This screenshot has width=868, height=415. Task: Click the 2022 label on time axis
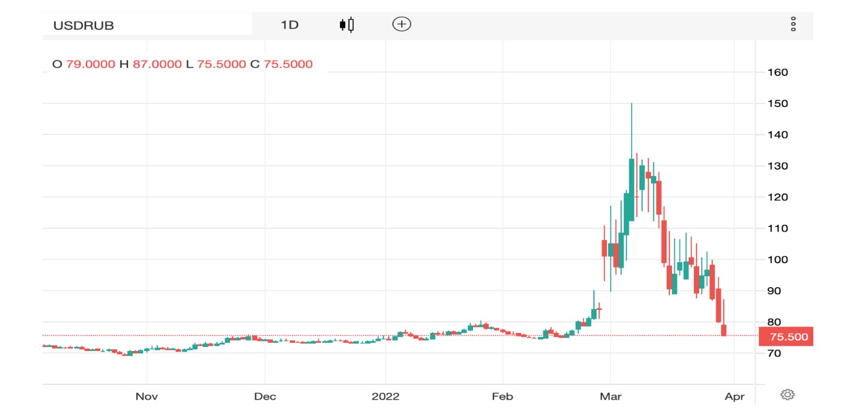coord(386,396)
